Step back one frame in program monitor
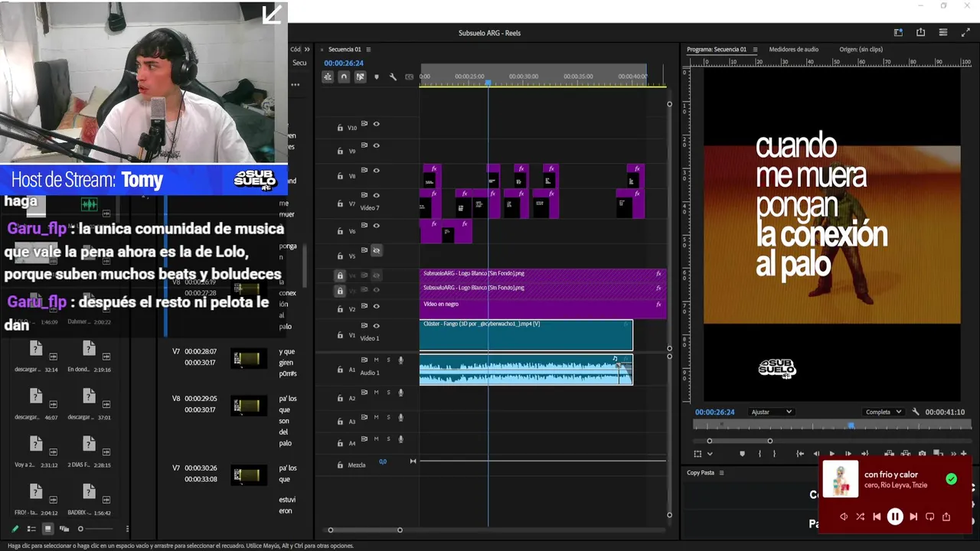Screen dimensions: 980x551 816,454
